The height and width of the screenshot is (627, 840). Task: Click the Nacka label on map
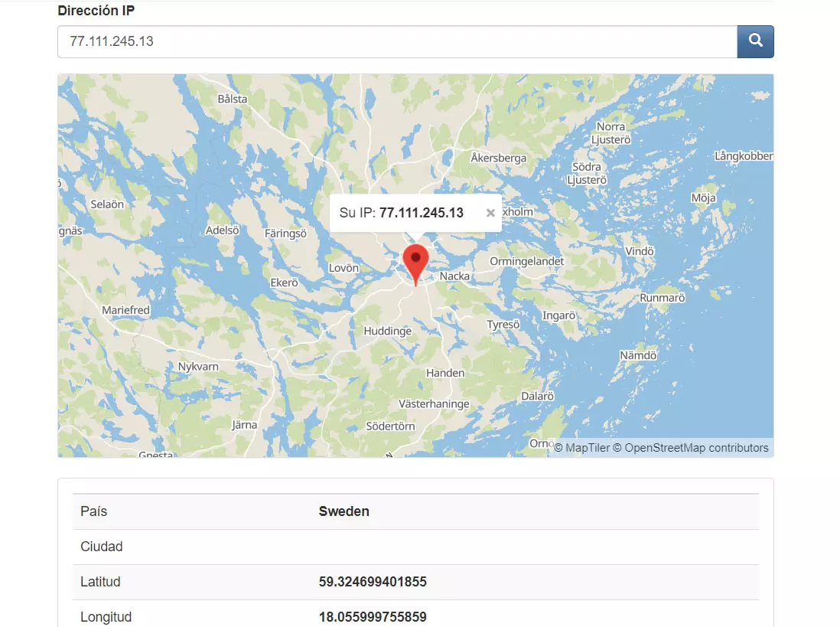point(454,276)
